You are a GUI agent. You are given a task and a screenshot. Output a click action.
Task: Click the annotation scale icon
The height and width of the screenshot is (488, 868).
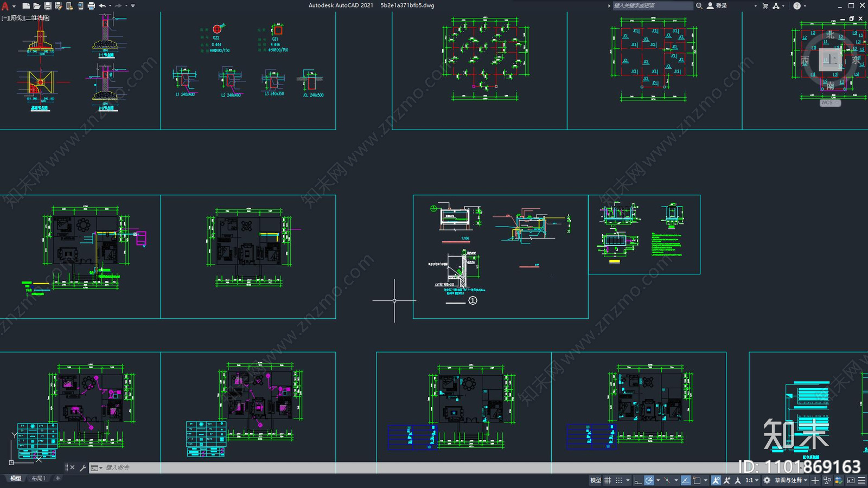pyautogui.click(x=738, y=480)
